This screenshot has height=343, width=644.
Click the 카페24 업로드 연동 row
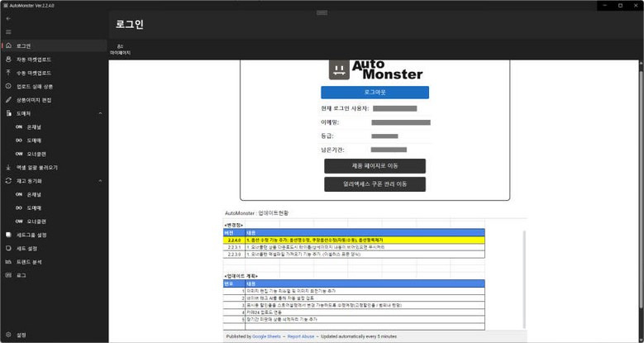pyautogui.click(x=354, y=312)
